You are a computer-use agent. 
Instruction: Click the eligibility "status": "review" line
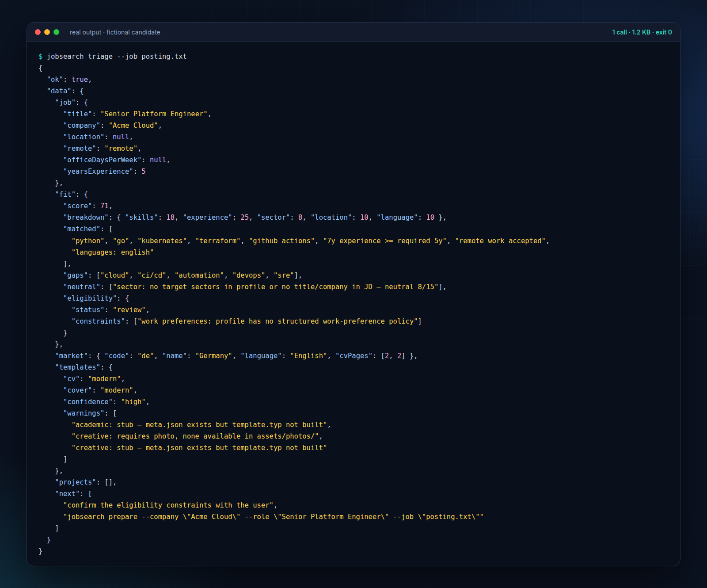point(110,310)
